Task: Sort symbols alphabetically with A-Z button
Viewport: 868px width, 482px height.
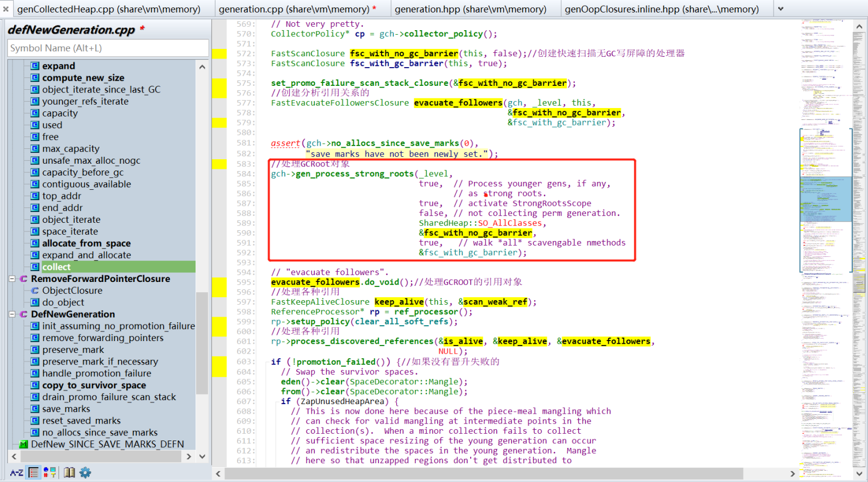Action: (16, 472)
